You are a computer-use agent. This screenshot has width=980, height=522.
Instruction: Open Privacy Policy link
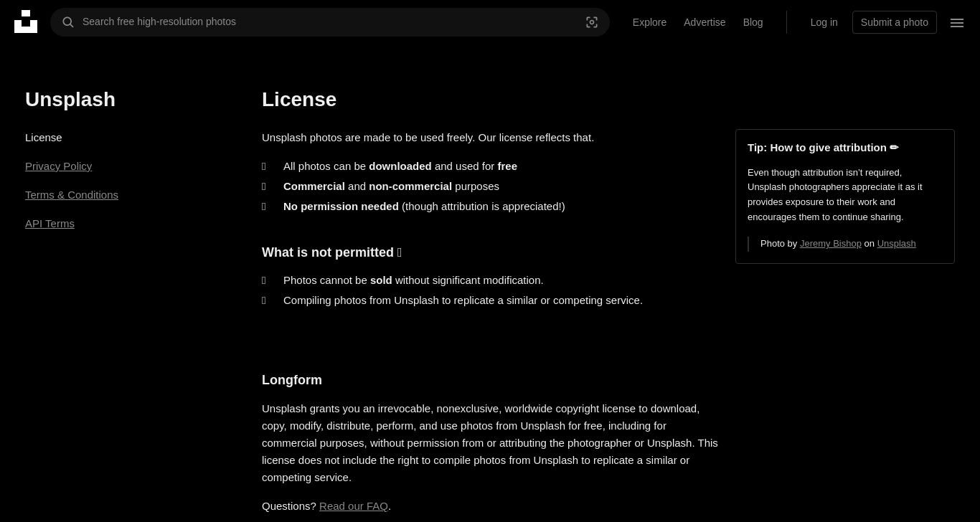59,166
